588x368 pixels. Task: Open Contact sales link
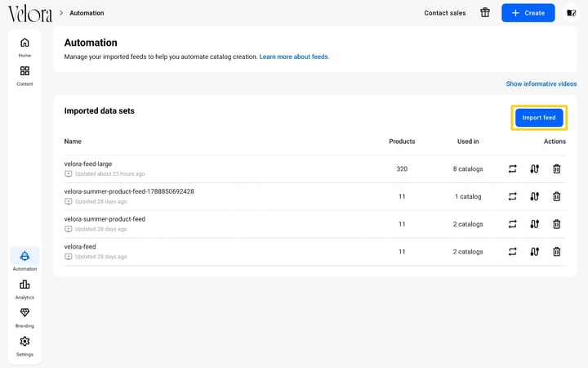tap(445, 13)
